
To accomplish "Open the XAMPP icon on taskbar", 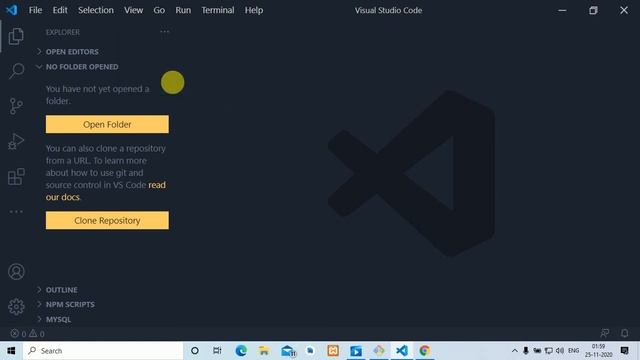I will click(x=333, y=351).
